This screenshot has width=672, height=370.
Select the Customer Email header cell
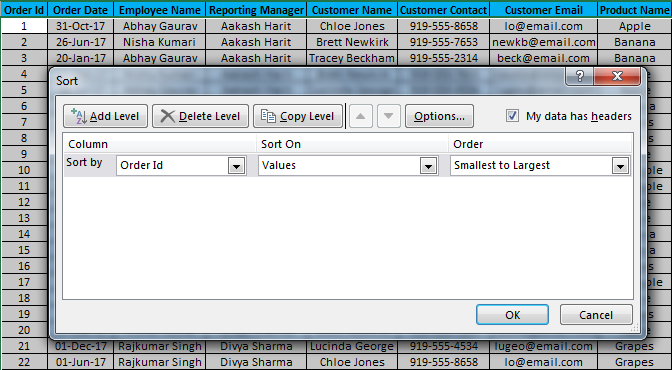tap(543, 9)
